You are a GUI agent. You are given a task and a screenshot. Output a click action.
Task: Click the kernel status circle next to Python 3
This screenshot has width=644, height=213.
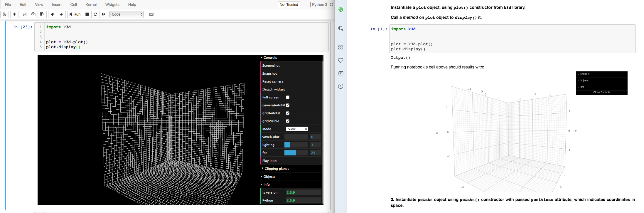(331, 4)
